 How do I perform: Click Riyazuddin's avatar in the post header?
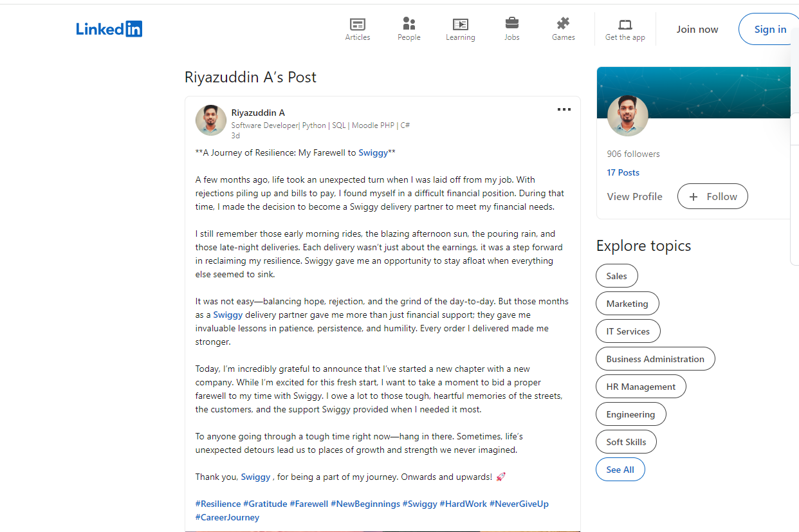pos(211,120)
